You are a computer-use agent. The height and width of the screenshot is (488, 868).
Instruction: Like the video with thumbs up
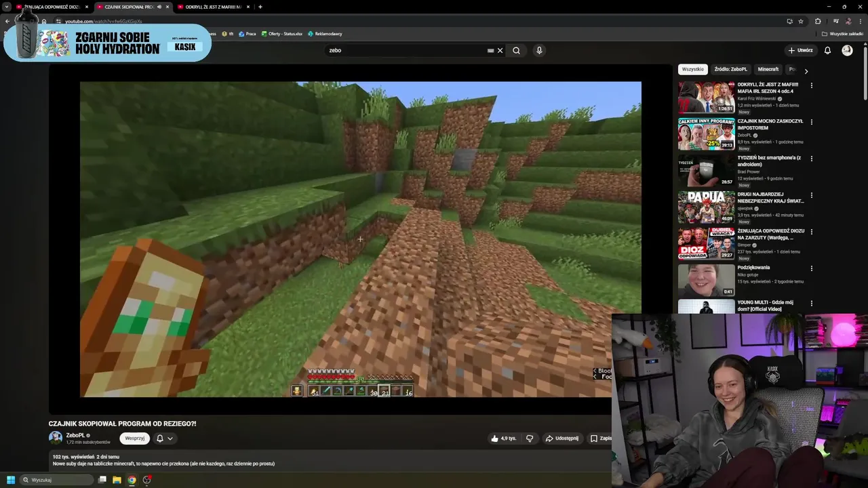[x=503, y=439]
